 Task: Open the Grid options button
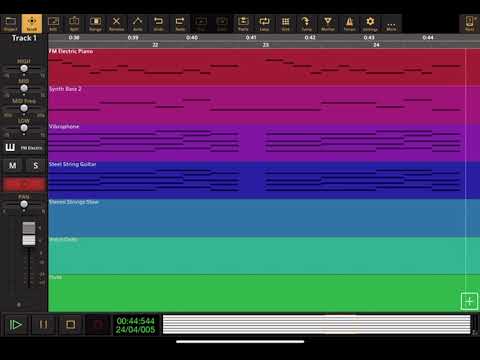tap(286, 23)
